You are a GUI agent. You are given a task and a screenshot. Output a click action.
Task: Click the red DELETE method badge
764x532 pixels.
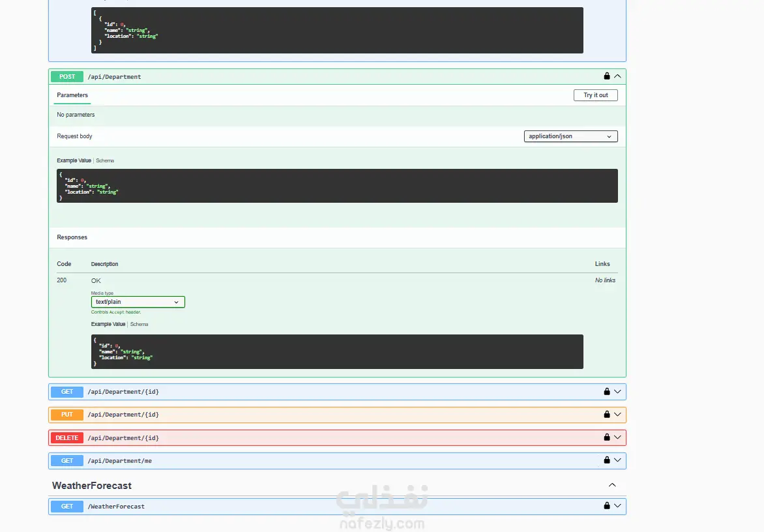[67, 437]
